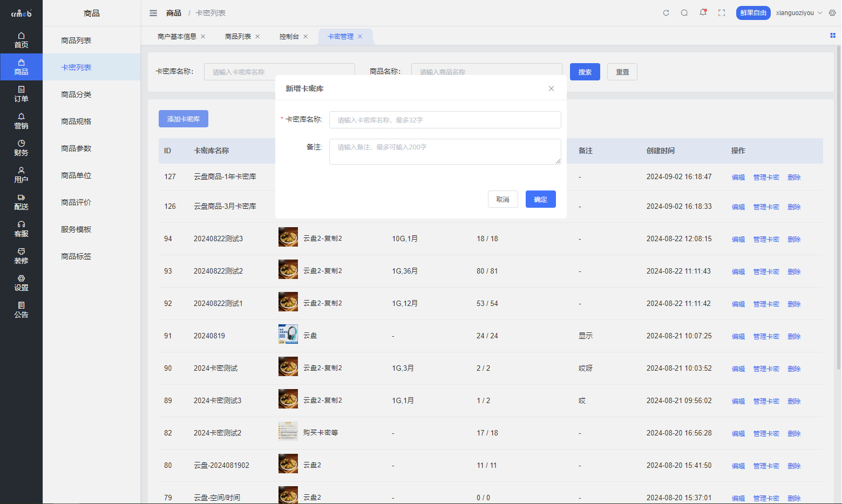Open the 用户 users sidebar icon

(x=21, y=175)
